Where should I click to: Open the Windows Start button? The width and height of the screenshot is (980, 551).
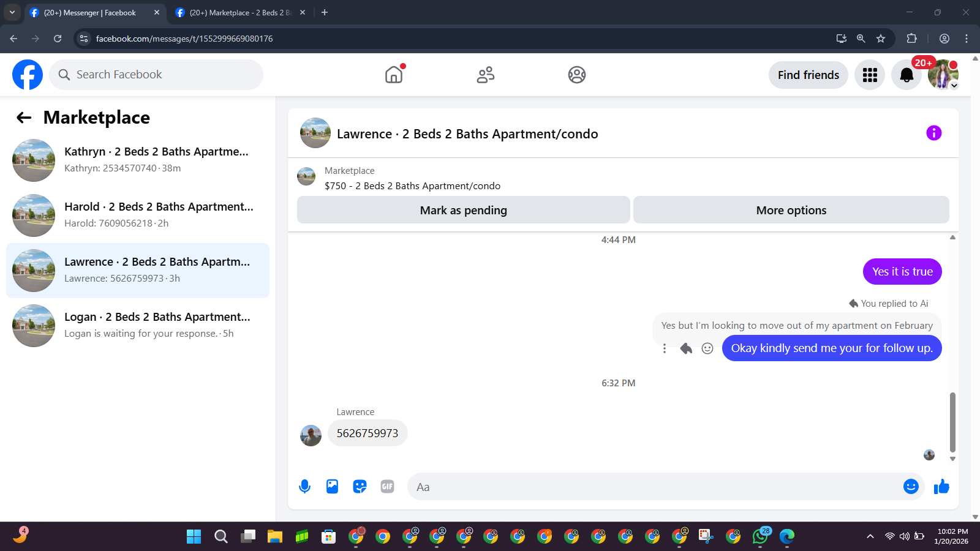[x=194, y=536]
